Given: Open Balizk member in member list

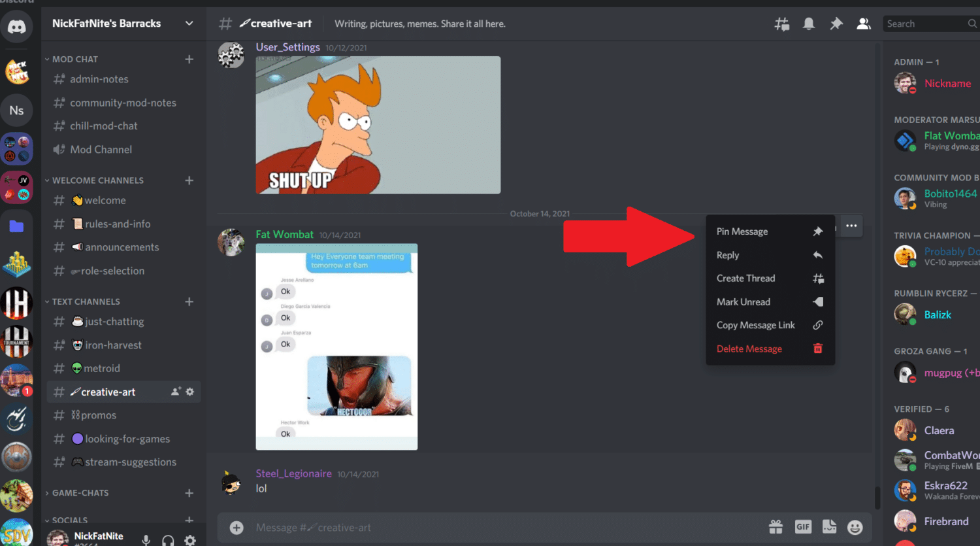Looking at the screenshot, I should click(937, 315).
